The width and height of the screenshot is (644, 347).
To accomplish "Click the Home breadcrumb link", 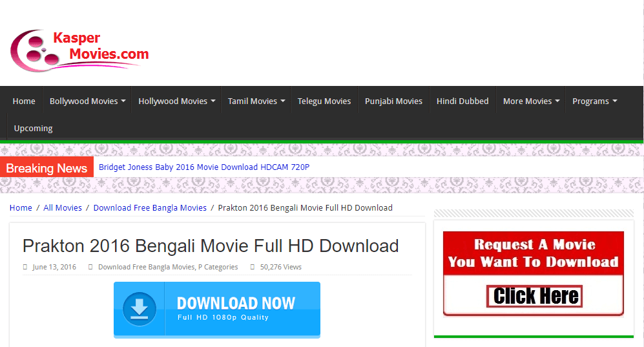I will tap(21, 208).
